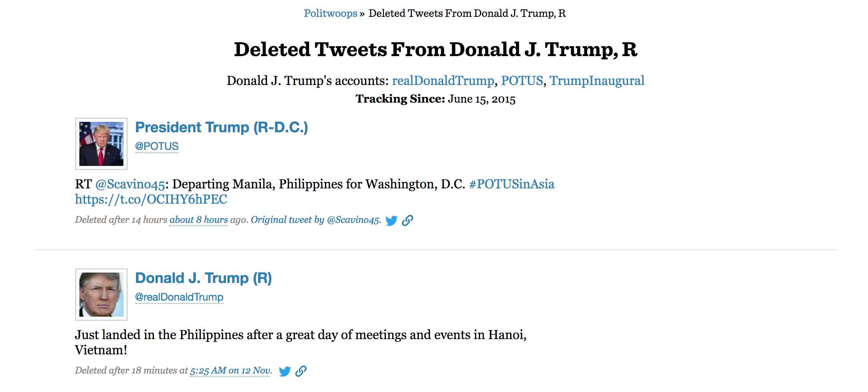868x392 pixels.
Task: Click permalink chain icon on Philippines landing tweet
Action: click(301, 371)
